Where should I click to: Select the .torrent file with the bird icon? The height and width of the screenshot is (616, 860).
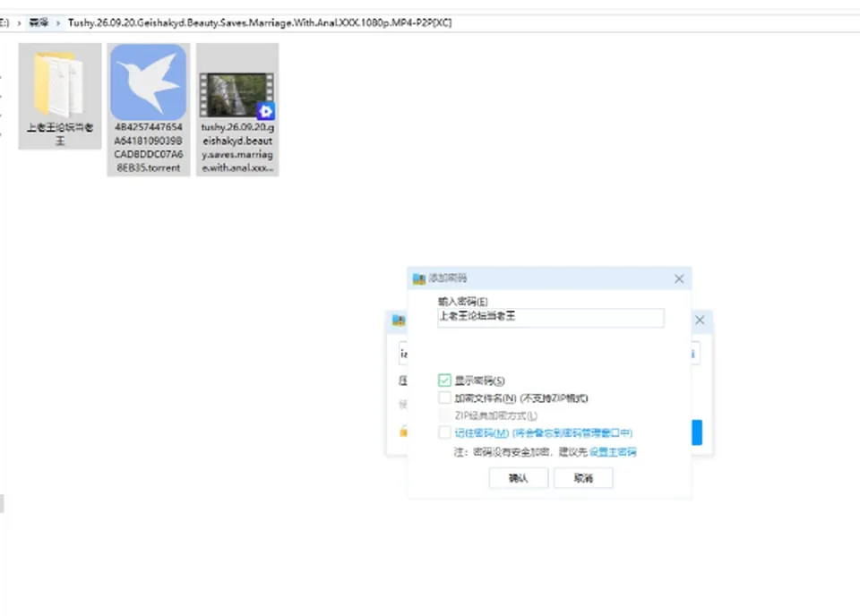click(x=149, y=109)
